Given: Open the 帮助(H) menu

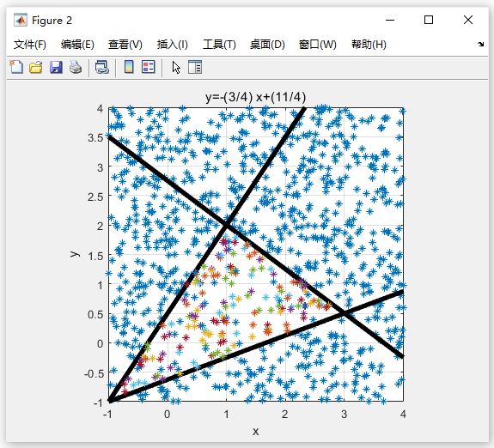Looking at the screenshot, I should pos(369,45).
